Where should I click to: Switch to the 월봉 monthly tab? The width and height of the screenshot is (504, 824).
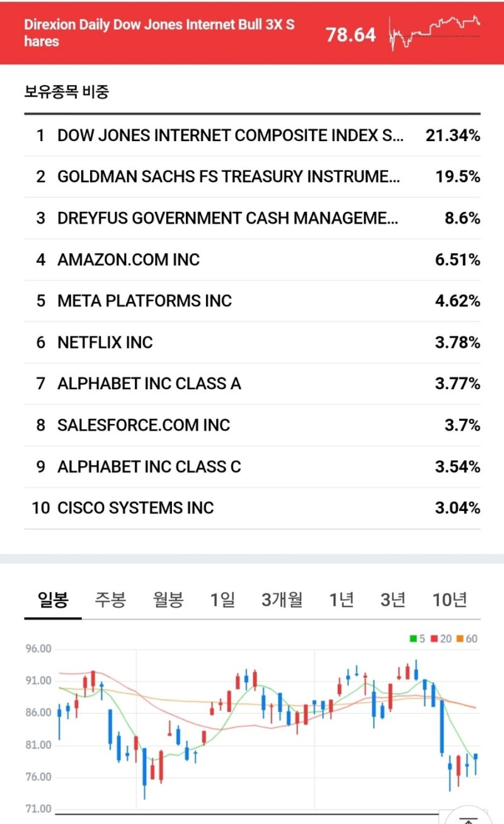pyautogui.click(x=168, y=600)
